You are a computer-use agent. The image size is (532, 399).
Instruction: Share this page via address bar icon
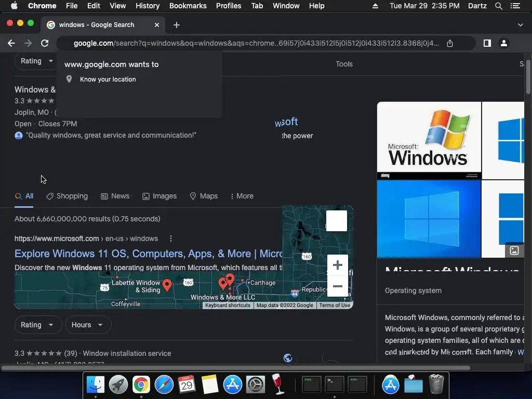click(x=449, y=43)
